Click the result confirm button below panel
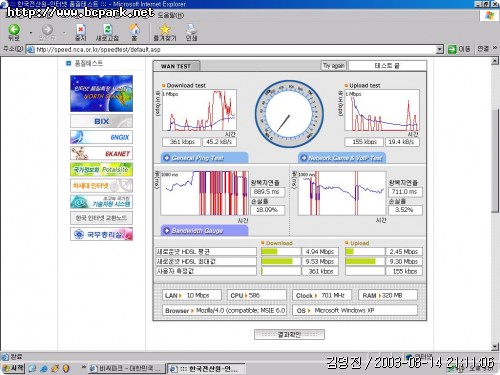Screen dimensions: 500x375 289,334
